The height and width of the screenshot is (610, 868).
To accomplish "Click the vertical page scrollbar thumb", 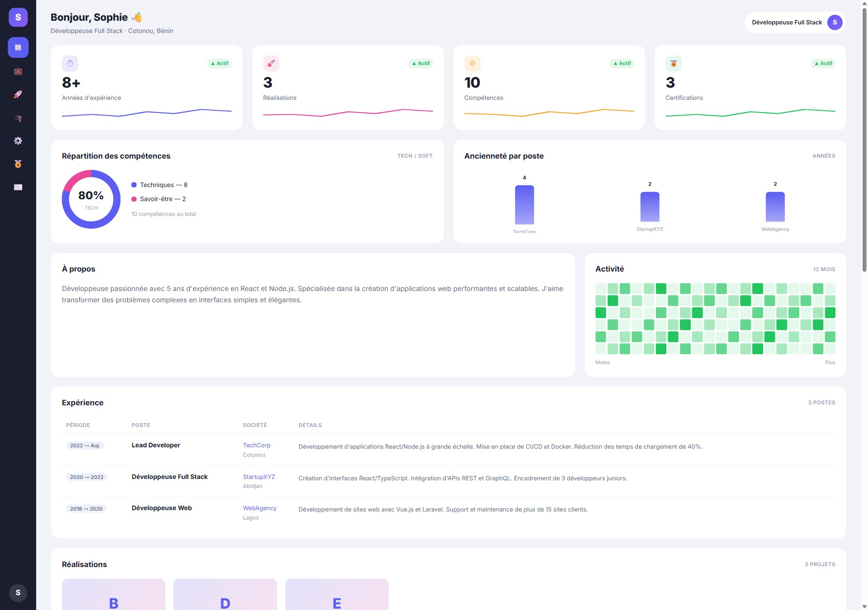I will tap(864, 139).
